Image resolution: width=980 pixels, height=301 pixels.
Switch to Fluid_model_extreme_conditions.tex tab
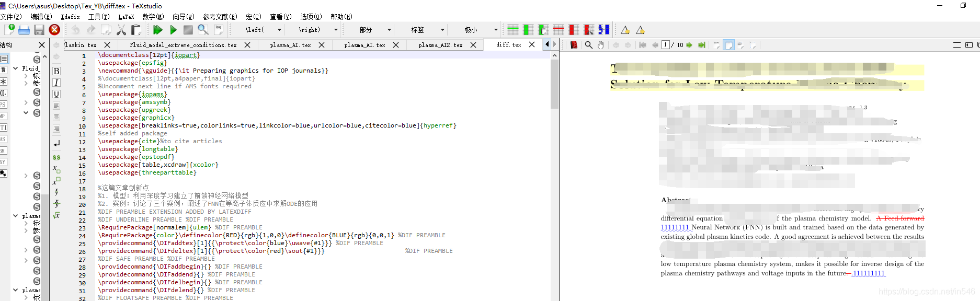point(183,45)
